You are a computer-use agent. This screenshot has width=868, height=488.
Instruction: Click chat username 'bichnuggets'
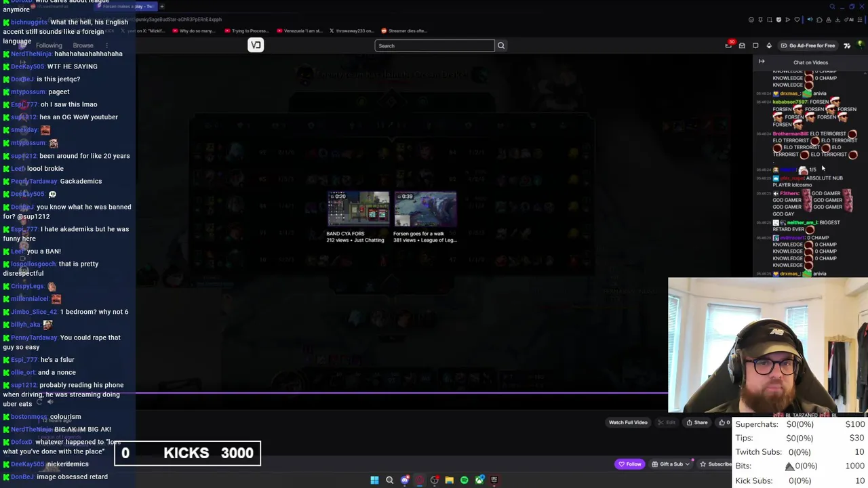pyautogui.click(x=29, y=22)
